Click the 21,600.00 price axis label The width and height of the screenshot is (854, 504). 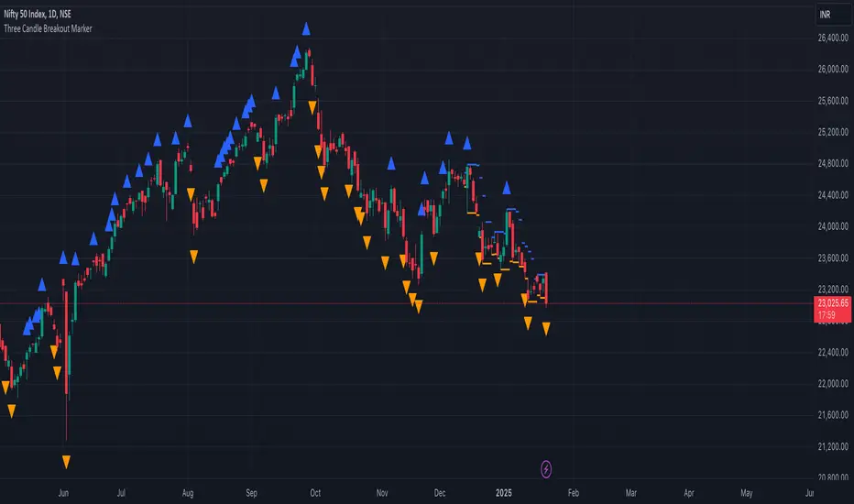point(833,415)
